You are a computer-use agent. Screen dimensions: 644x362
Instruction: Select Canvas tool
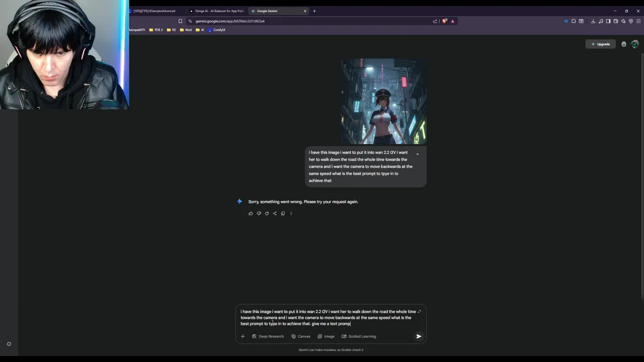click(x=301, y=336)
